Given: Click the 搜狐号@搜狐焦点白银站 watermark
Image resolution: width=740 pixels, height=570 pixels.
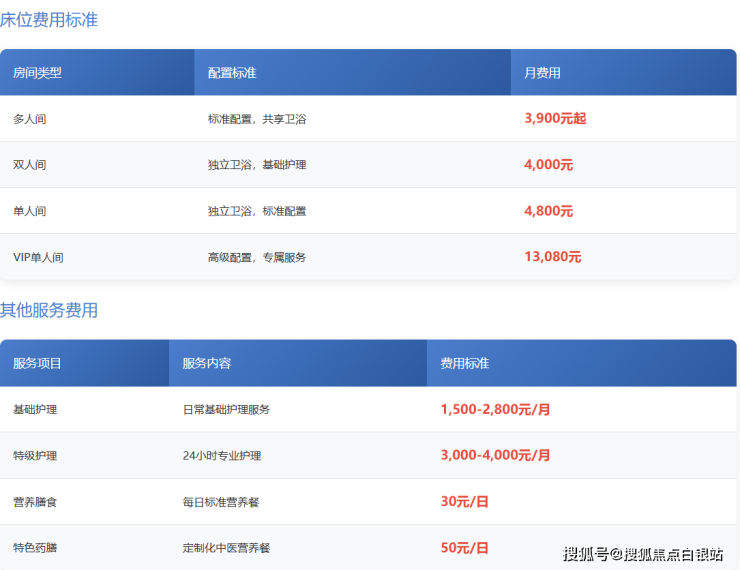Looking at the screenshot, I should [x=643, y=554].
